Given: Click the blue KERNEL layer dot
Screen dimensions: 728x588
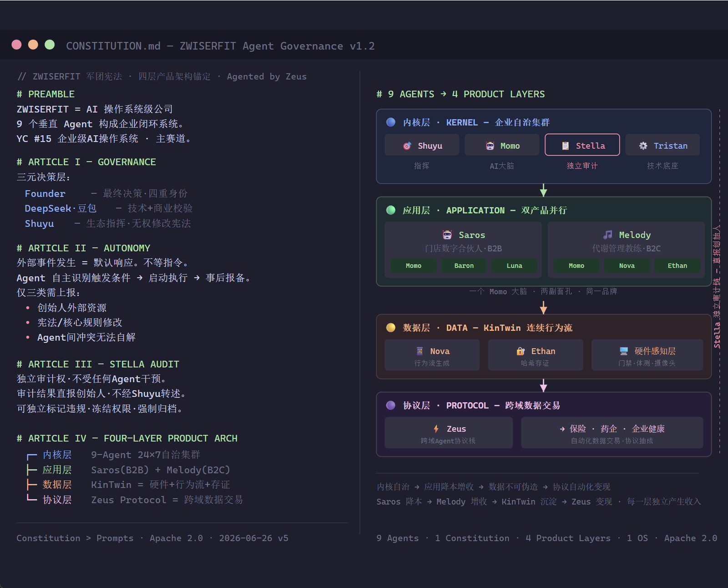Looking at the screenshot, I should [x=391, y=122].
